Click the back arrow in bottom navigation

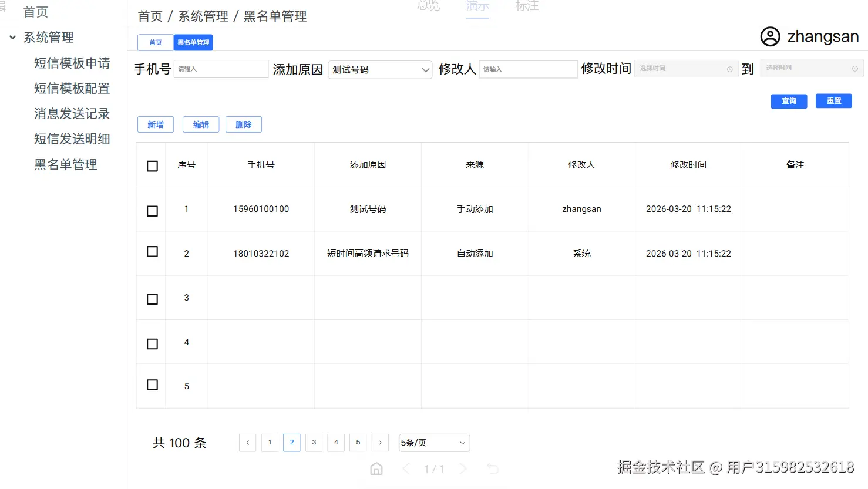[x=406, y=468]
